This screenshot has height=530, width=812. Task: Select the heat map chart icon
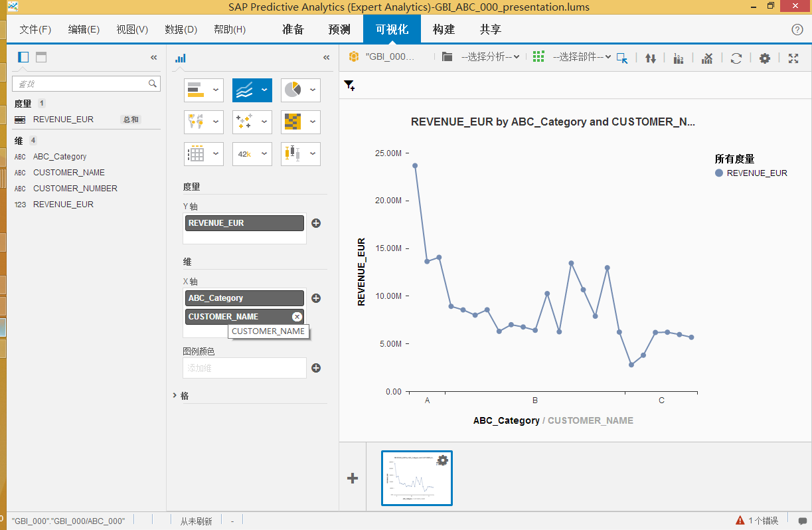tap(292, 122)
